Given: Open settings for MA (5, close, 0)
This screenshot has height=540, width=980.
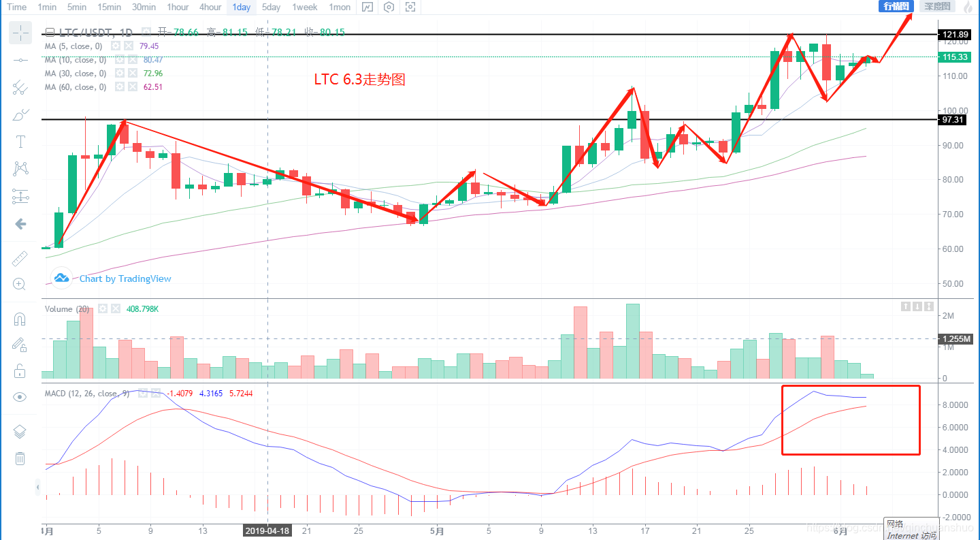Looking at the screenshot, I should (115, 46).
